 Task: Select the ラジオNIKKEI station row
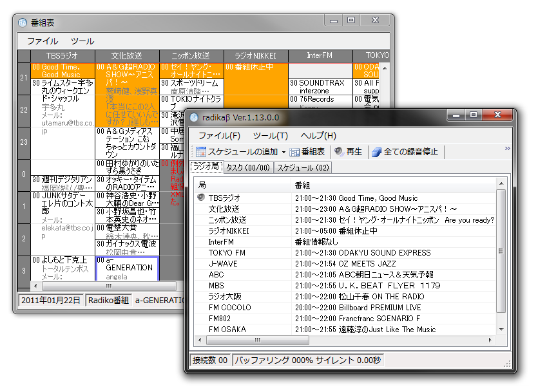[345, 231]
